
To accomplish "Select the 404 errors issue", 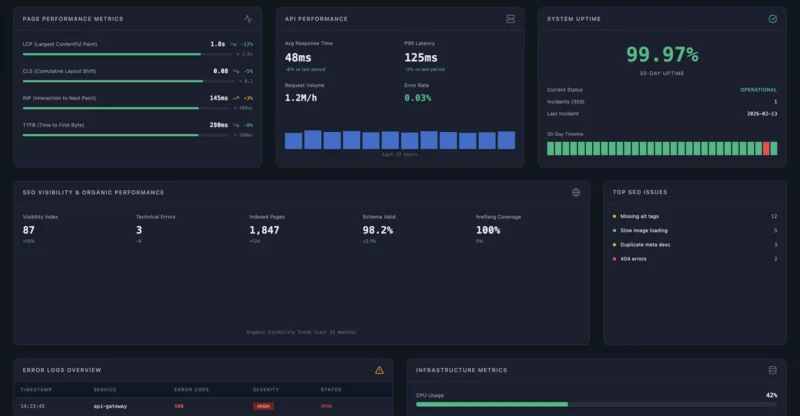I will 633,258.
